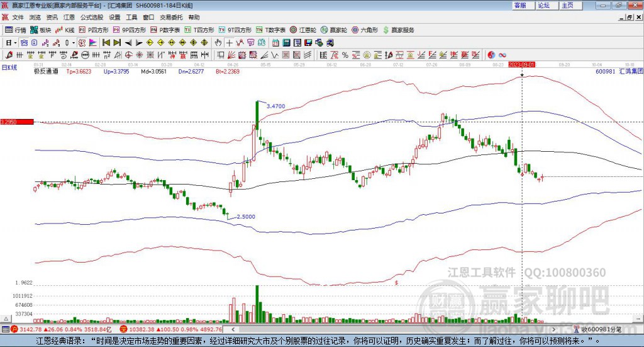Open the 帮助 menu
The width and height of the screenshot is (644, 347).
[194, 17]
